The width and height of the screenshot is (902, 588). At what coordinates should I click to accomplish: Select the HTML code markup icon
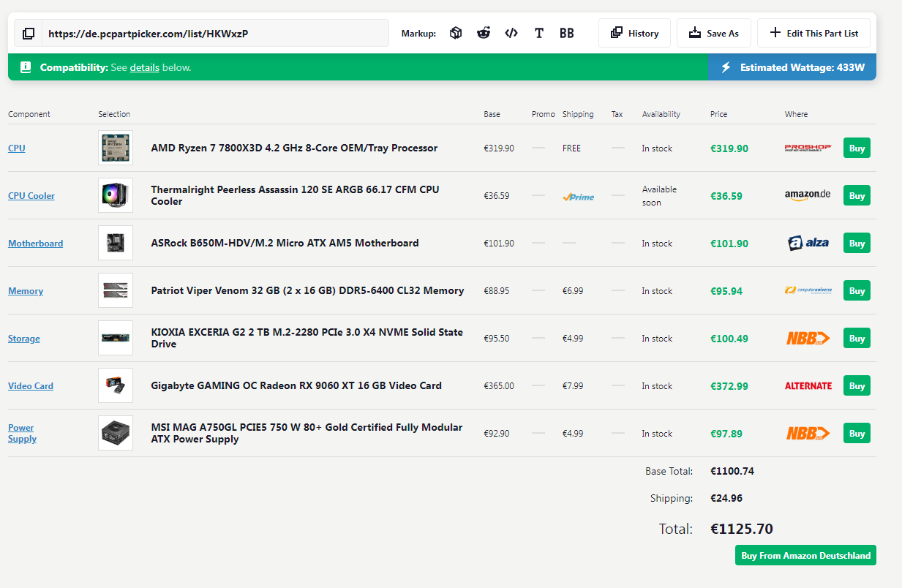(511, 33)
